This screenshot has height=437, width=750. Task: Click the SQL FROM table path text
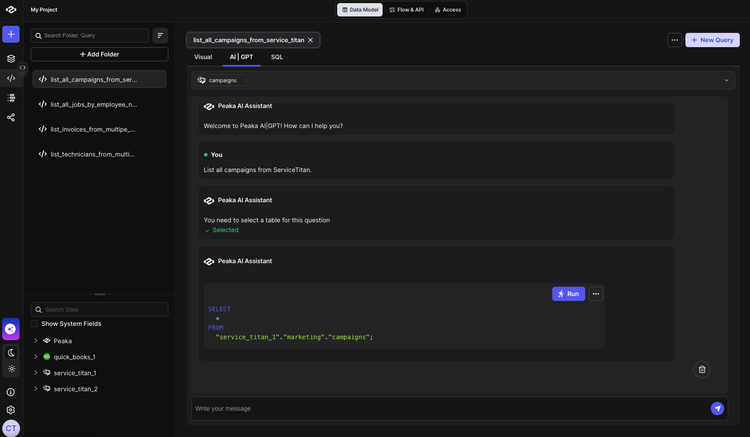coord(294,337)
